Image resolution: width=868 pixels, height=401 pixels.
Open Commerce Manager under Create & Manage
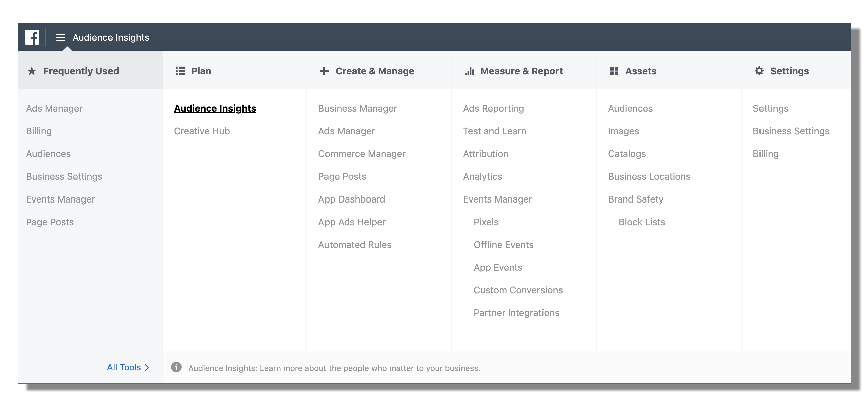tap(362, 153)
